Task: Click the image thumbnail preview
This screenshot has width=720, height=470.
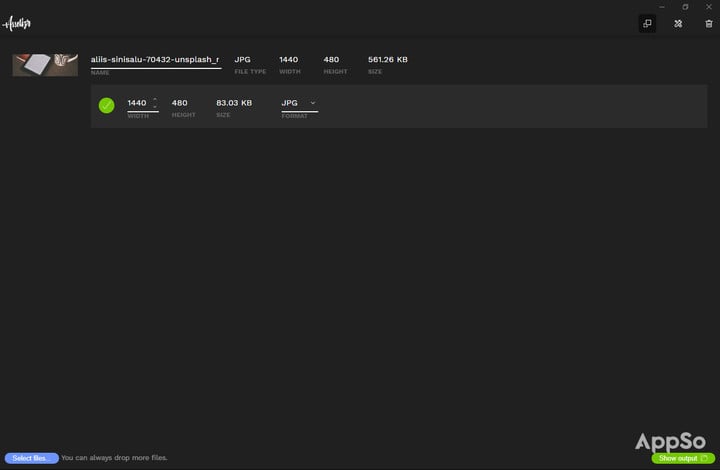Action: click(45, 65)
